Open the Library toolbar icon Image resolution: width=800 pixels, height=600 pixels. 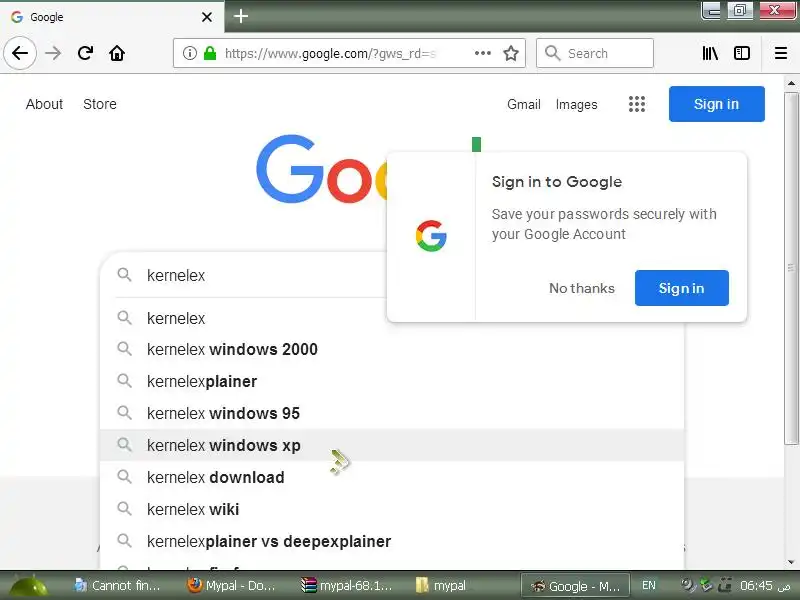(x=710, y=53)
